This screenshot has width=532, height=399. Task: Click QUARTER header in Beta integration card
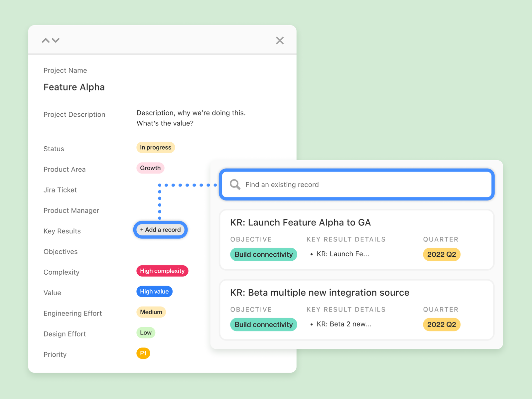(x=441, y=310)
